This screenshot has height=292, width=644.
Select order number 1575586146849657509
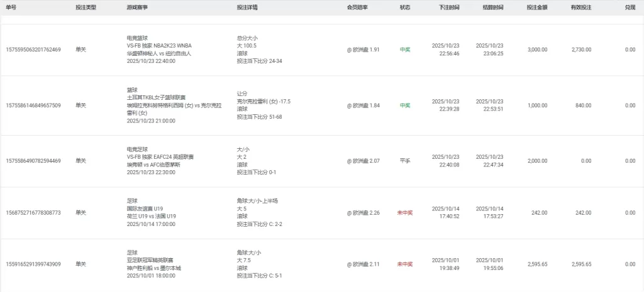(33, 105)
